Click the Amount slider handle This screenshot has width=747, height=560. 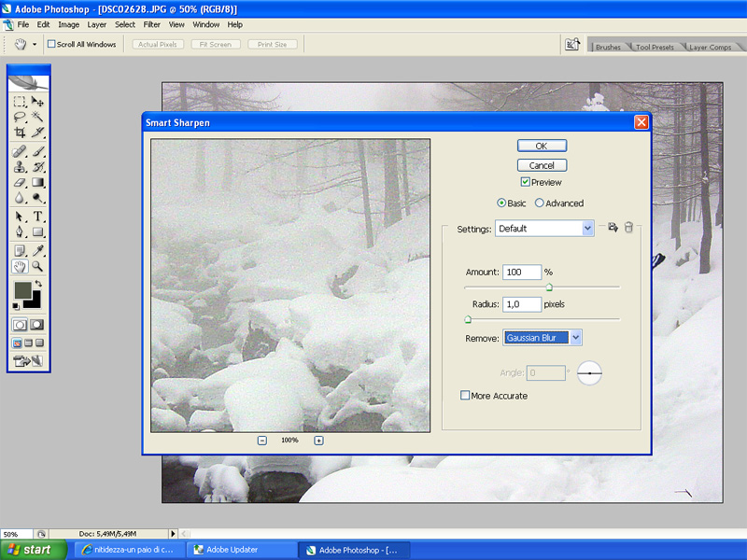549,287
